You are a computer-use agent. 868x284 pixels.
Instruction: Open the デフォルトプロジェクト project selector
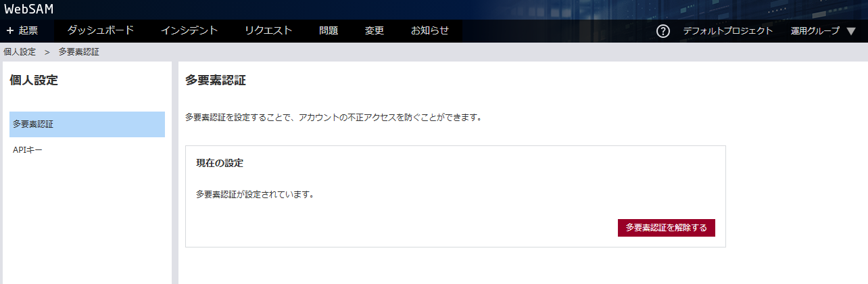(727, 31)
